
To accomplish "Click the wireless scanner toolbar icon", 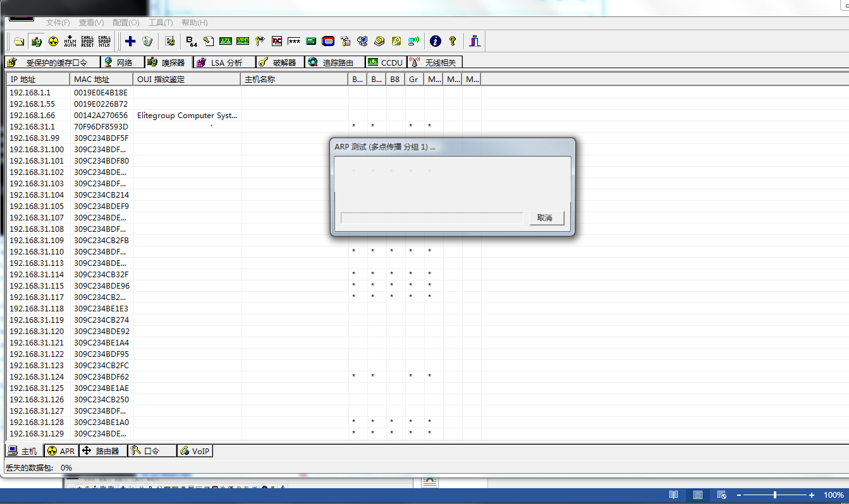I will pyautogui.click(x=413, y=41).
